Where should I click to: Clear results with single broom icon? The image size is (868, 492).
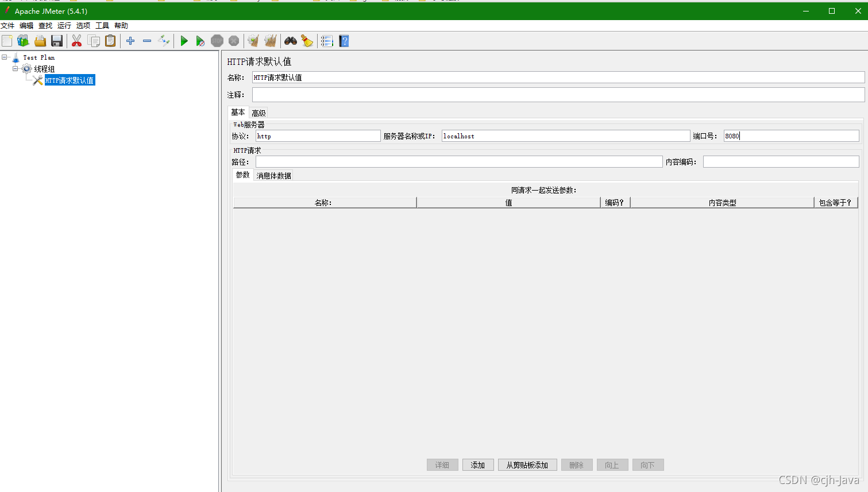253,41
